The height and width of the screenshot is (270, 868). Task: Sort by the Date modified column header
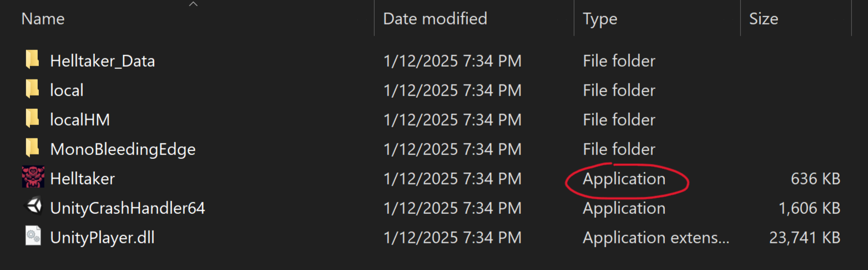click(435, 19)
